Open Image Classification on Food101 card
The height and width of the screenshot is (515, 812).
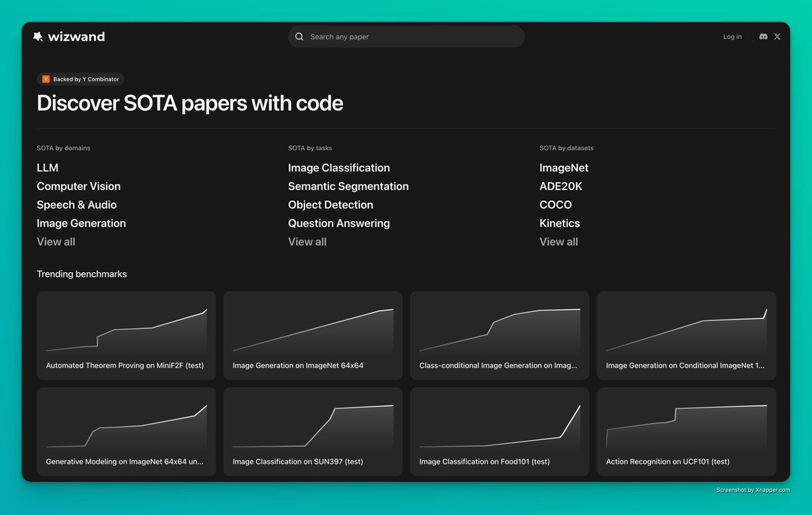click(500, 432)
